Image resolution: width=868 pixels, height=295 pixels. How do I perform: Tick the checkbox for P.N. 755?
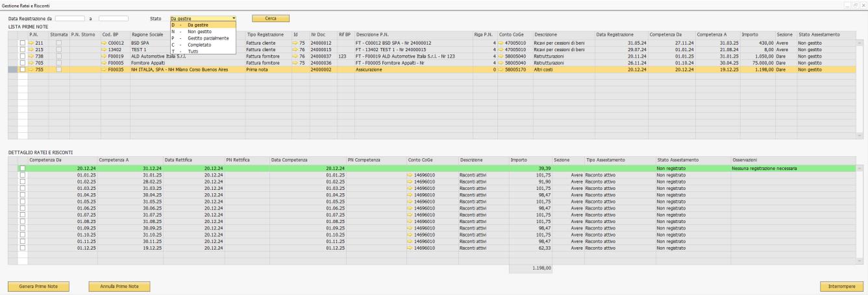[x=23, y=69]
